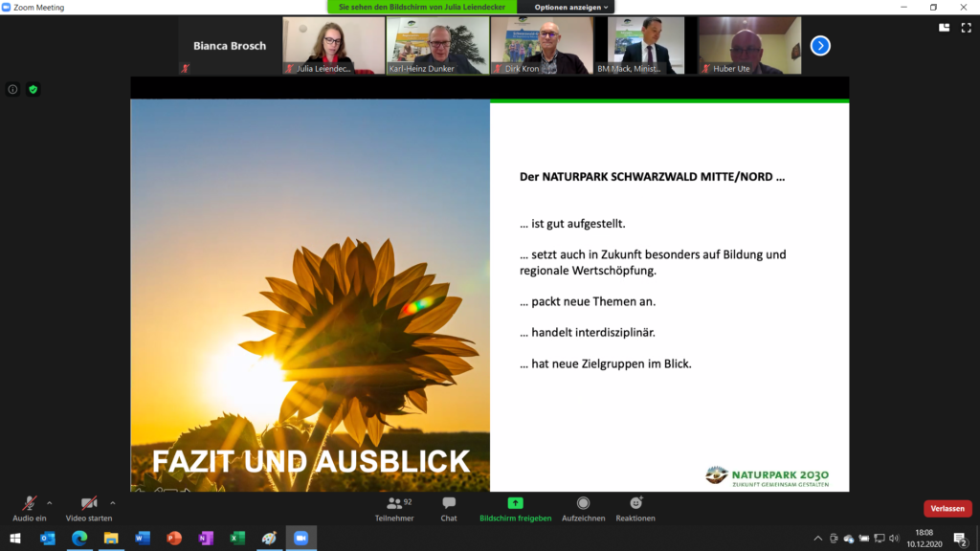Open video settings via camera chevron
The image size is (980, 551).
coord(113,503)
